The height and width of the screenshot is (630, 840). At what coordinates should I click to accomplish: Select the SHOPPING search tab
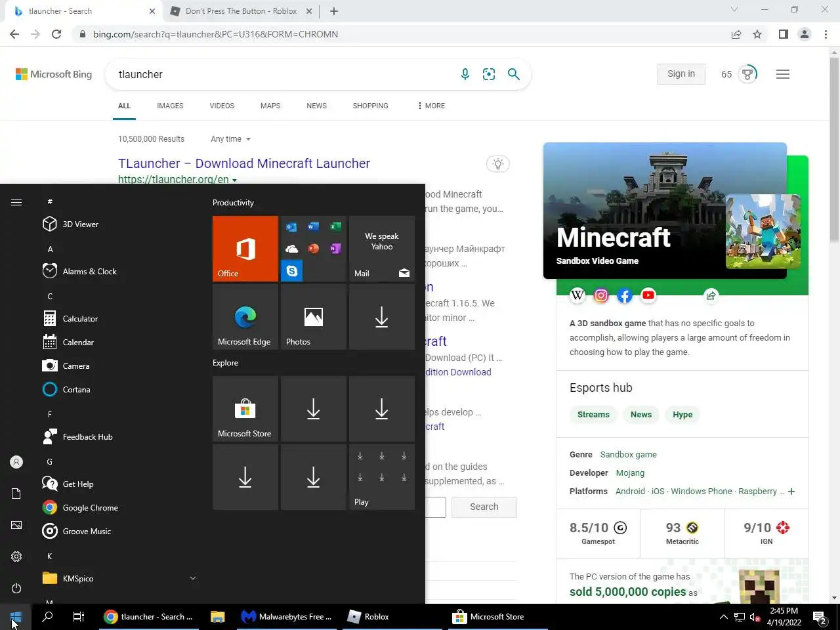[x=370, y=106]
